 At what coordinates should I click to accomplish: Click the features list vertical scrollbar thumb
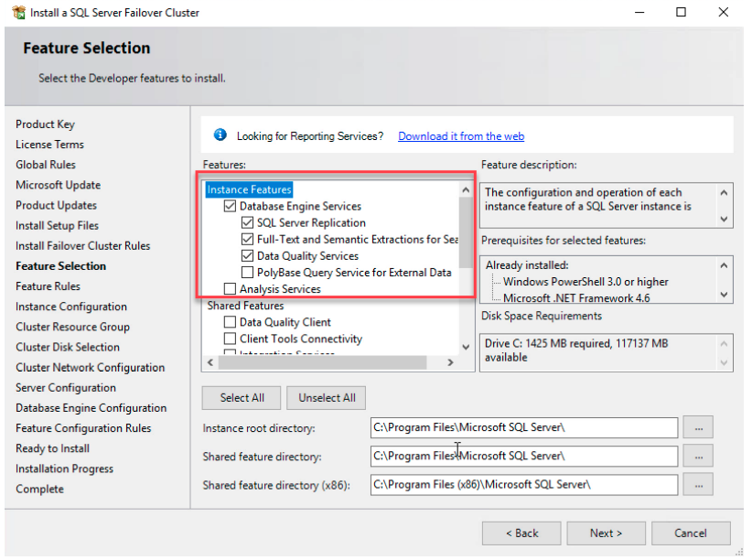[466, 232]
